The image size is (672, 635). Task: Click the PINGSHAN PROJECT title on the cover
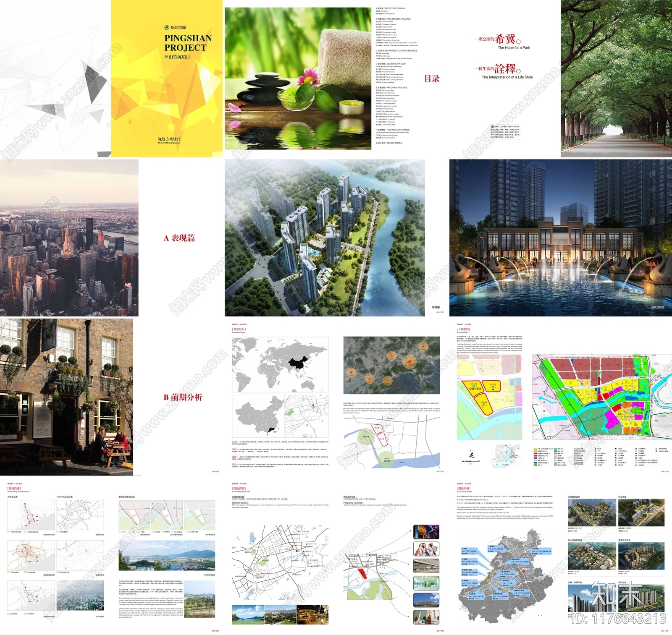click(x=188, y=43)
